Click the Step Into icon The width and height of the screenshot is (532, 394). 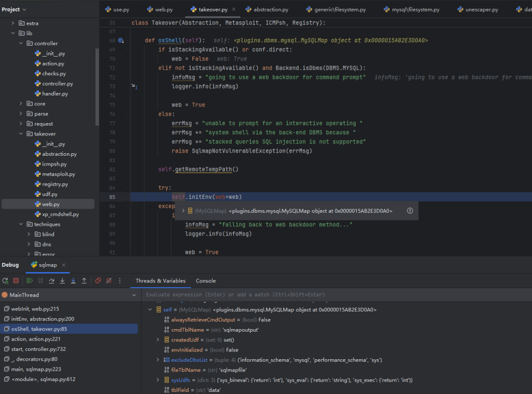pyautogui.click(x=62, y=281)
